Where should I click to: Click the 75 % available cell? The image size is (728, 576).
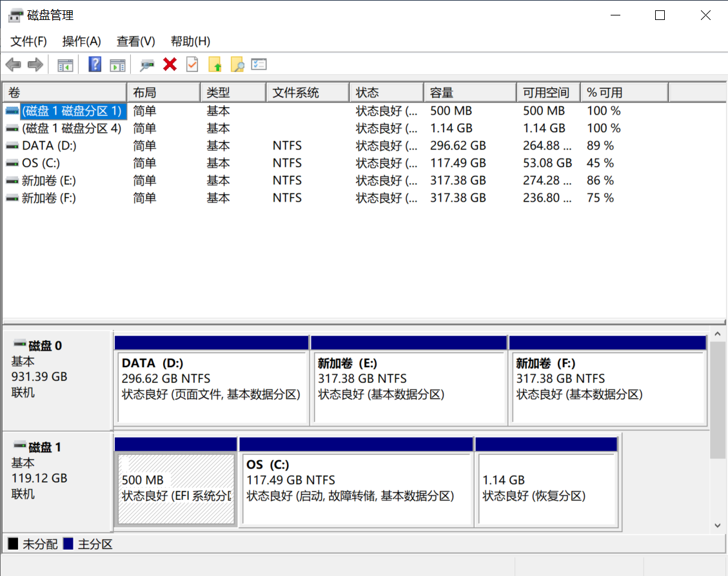pyautogui.click(x=600, y=198)
